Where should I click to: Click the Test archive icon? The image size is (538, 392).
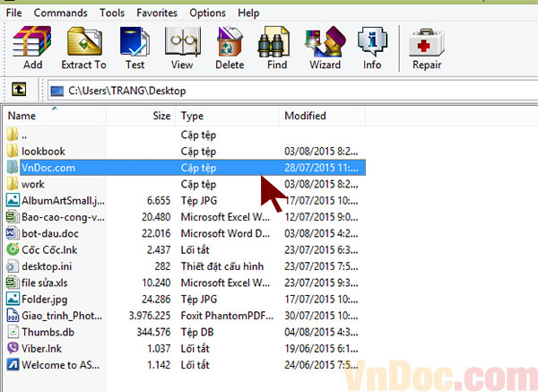pyautogui.click(x=134, y=41)
